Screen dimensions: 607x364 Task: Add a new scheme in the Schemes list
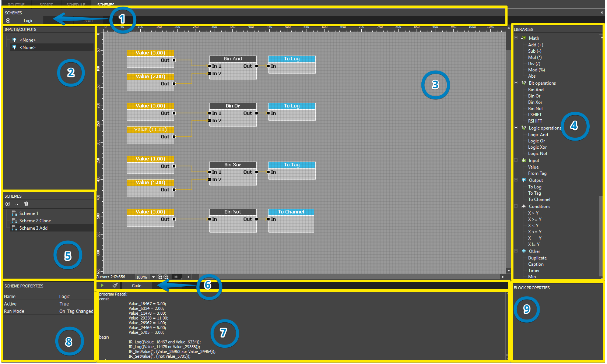click(8, 204)
